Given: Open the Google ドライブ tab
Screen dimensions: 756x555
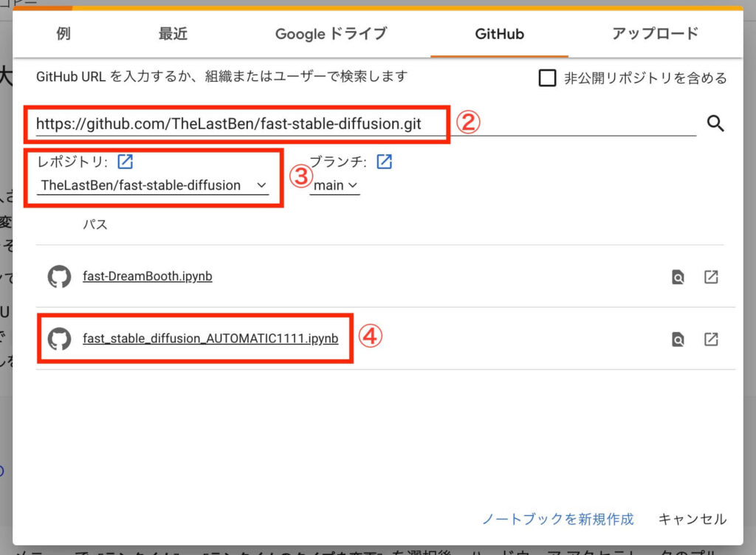Looking at the screenshot, I should coord(331,34).
